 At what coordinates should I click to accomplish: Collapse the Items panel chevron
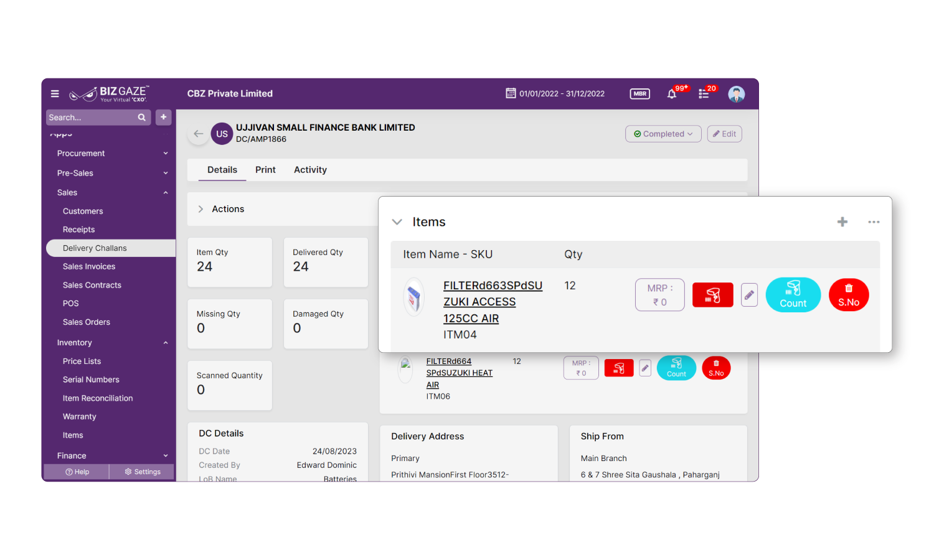(x=397, y=222)
